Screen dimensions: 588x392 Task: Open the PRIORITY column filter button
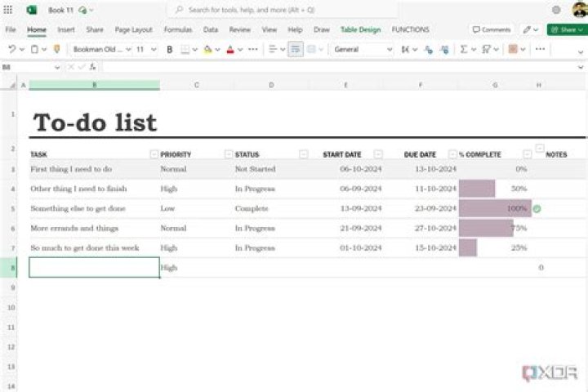point(229,154)
